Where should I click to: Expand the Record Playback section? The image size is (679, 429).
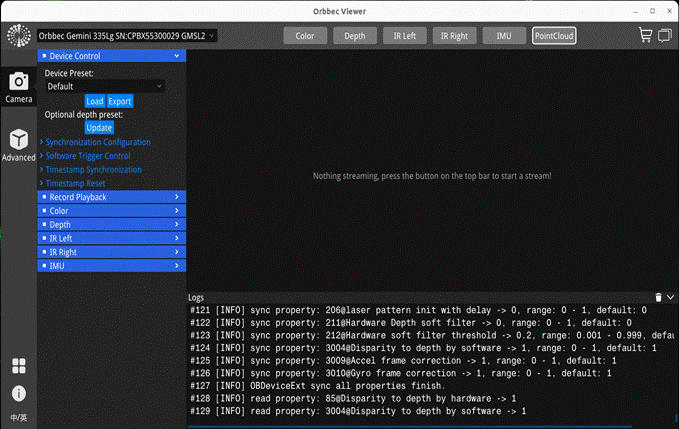pyautogui.click(x=111, y=197)
